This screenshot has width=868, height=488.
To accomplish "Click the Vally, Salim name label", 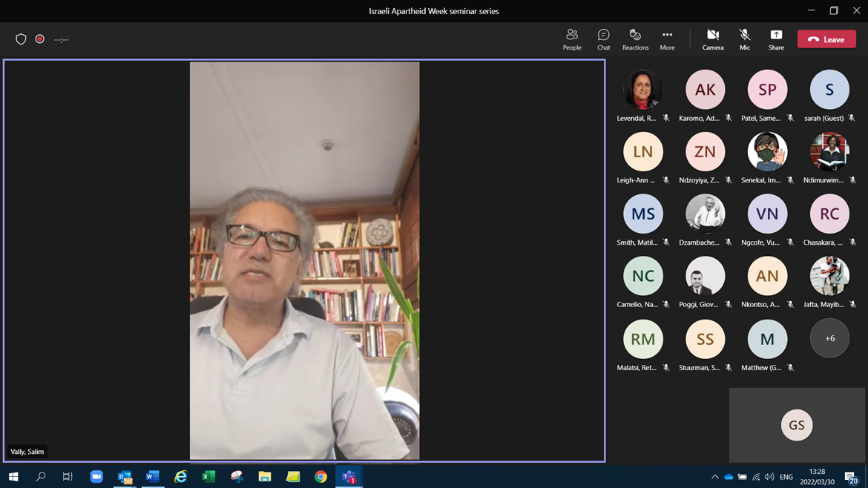I will [27, 452].
